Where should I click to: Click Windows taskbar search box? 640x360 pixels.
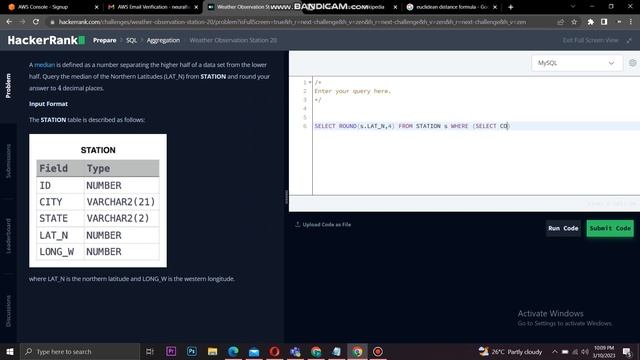click(80, 351)
